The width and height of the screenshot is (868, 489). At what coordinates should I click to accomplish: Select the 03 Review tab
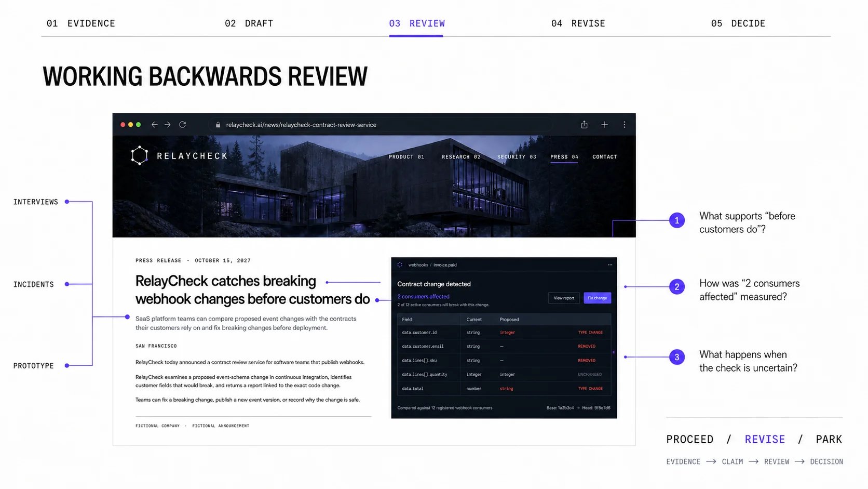point(417,23)
